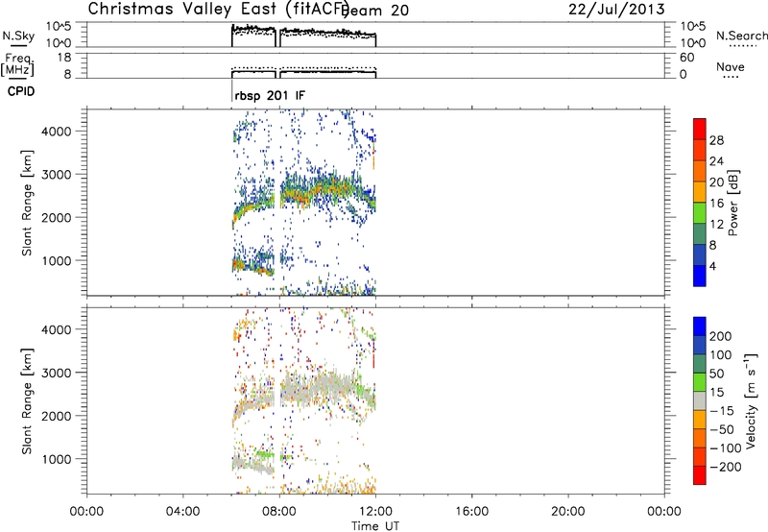
Task: Click the 'Velocity [m s-1]' colorbar label
Action: click(x=751, y=400)
